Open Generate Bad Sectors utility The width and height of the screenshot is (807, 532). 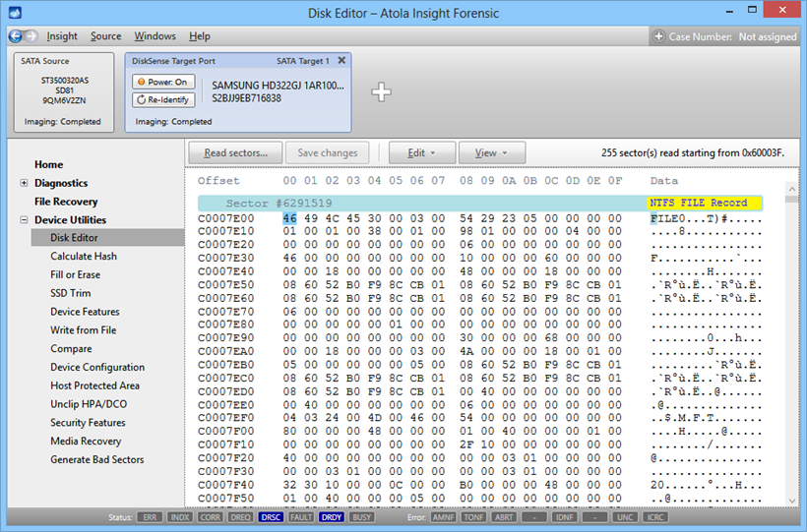click(97, 460)
